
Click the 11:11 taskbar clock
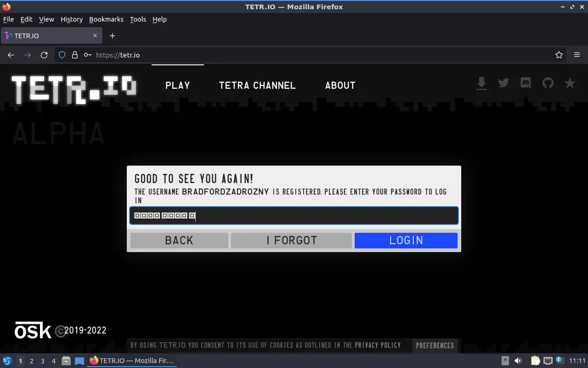577,361
